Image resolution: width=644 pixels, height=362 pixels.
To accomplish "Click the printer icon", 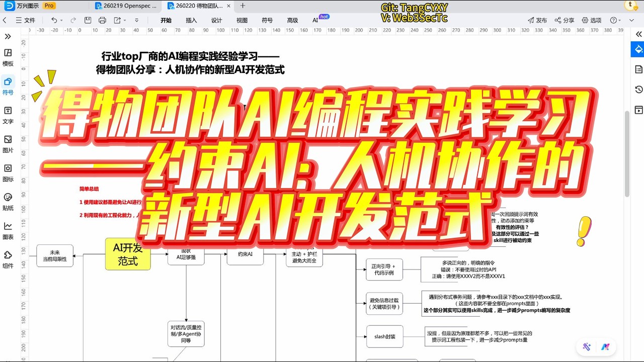I will (102, 20).
